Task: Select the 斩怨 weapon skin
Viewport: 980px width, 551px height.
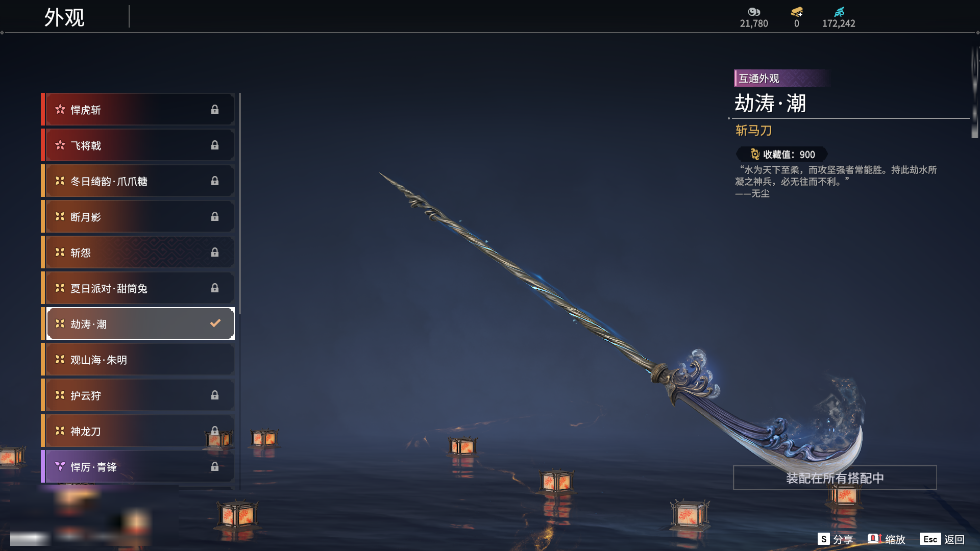Action: point(138,253)
